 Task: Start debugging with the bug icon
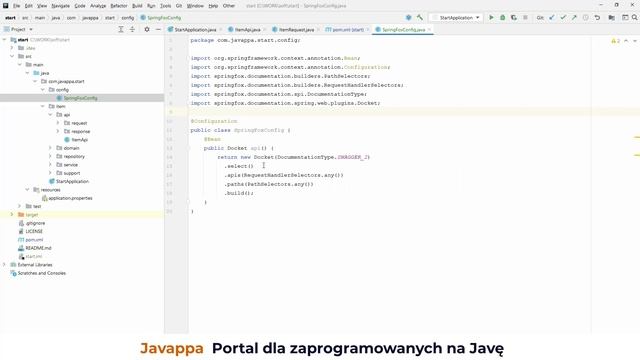pos(502,18)
